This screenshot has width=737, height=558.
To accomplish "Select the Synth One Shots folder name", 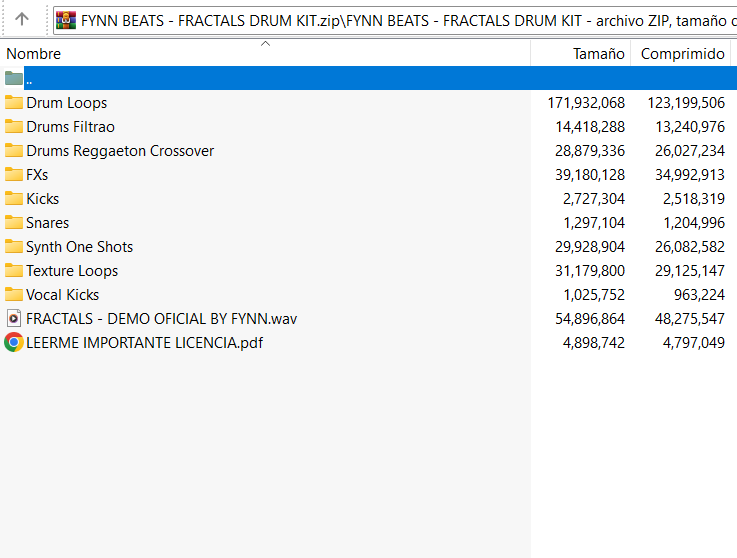I will 79,247.
